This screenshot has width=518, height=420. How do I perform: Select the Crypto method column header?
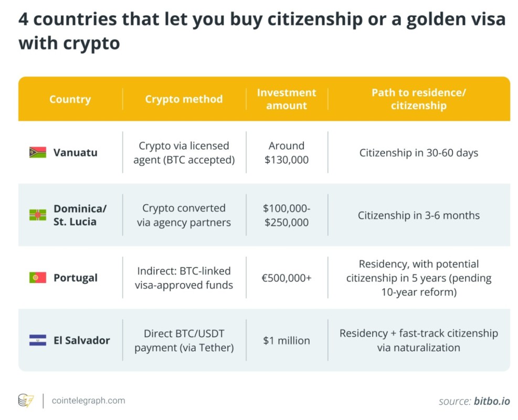tap(184, 99)
